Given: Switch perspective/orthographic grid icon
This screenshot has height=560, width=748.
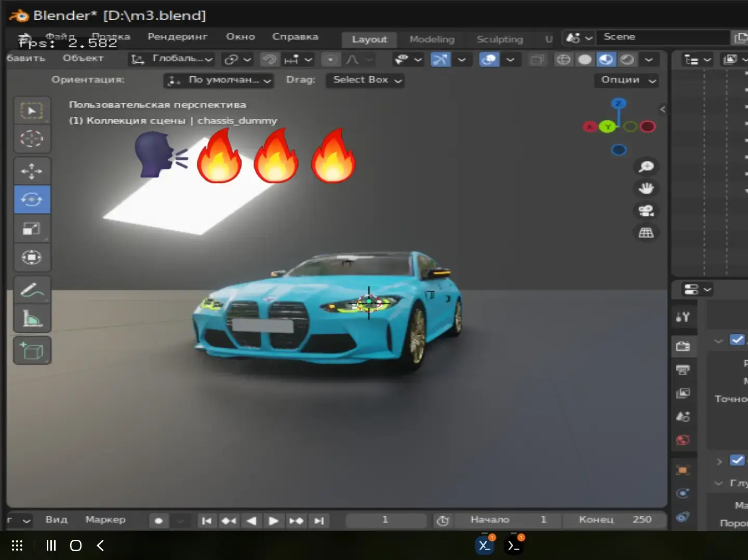Looking at the screenshot, I should tap(646, 233).
